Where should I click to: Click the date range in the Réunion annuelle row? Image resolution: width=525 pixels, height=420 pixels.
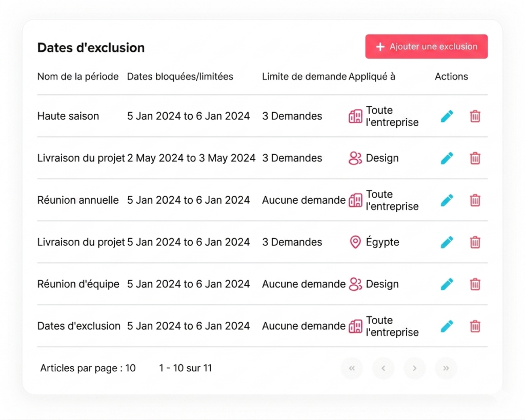point(189,200)
